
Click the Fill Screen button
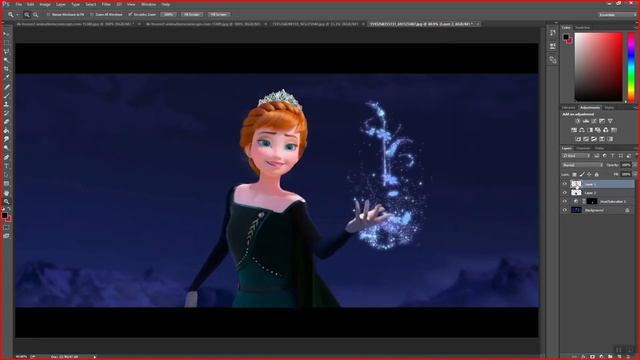click(x=219, y=15)
